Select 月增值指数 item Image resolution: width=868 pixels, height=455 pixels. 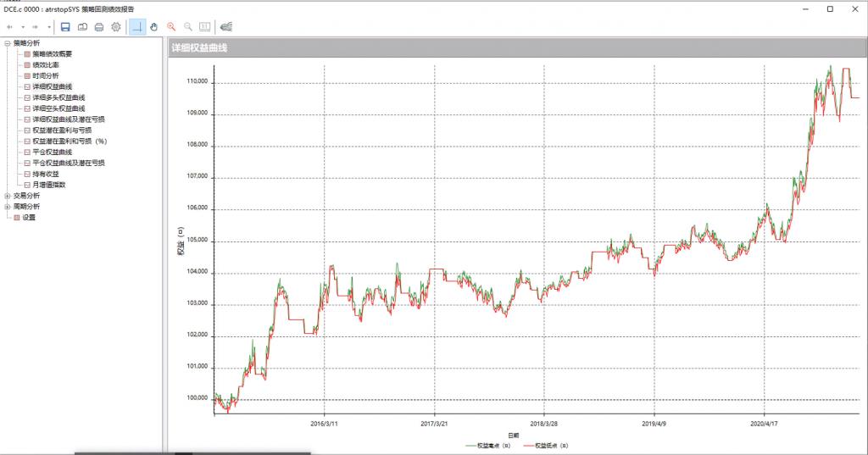click(x=48, y=185)
